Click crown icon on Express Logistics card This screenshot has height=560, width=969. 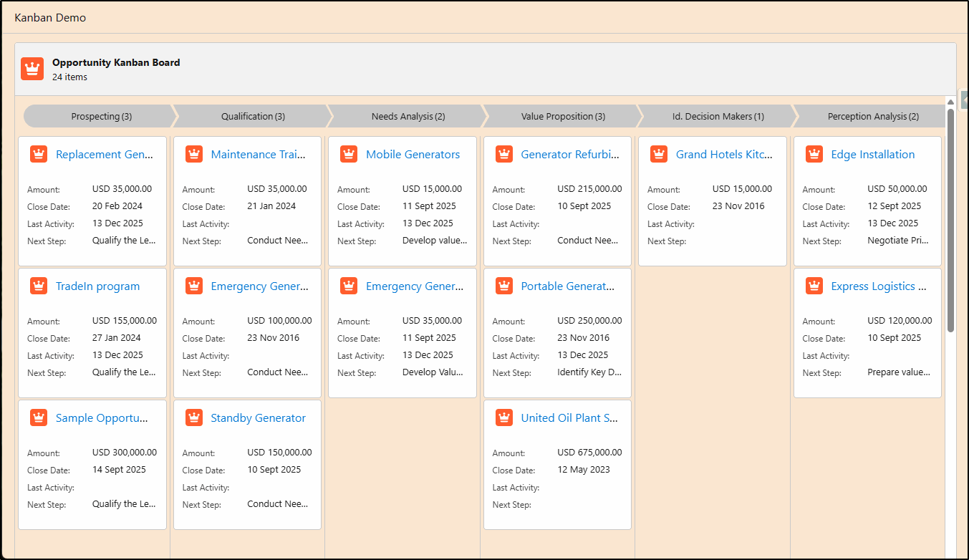(x=814, y=286)
